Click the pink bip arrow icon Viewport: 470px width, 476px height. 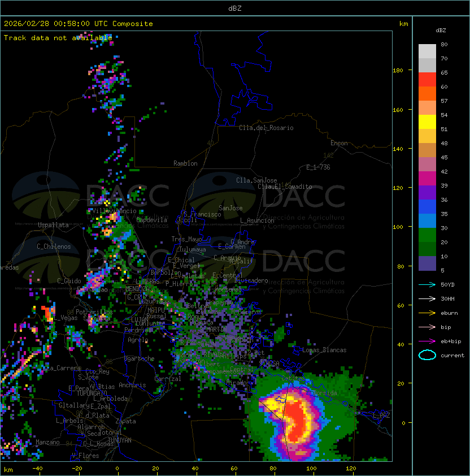pyautogui.click(x=427, y=327)
